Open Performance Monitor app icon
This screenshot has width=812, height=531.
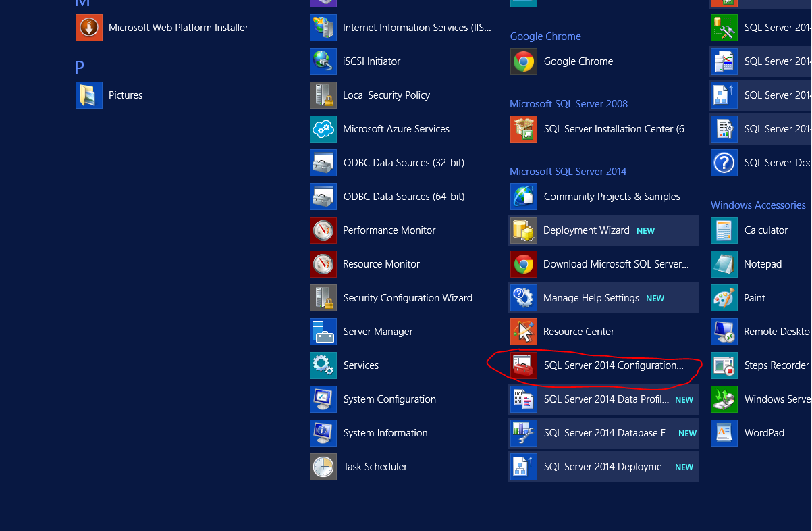(x=323, y=230)
